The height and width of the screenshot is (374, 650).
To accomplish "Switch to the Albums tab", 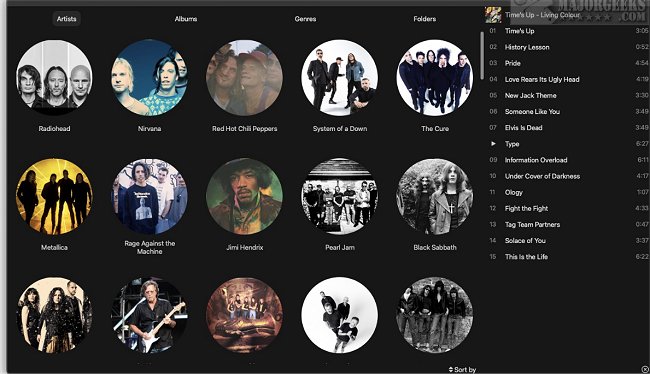I will click(x=186, y=19).
